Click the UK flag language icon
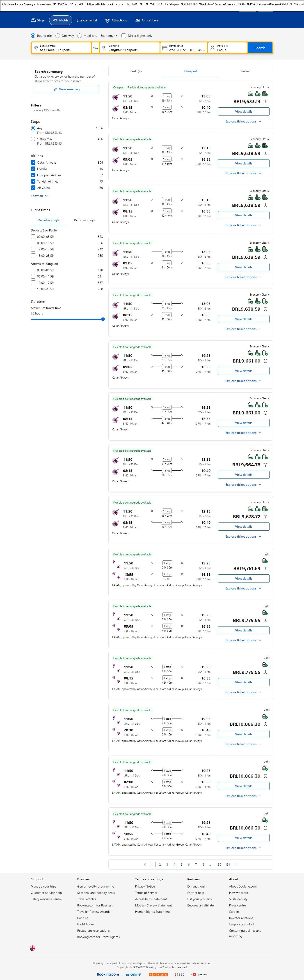Screen dimensions: 304x980 coord(33,948)
